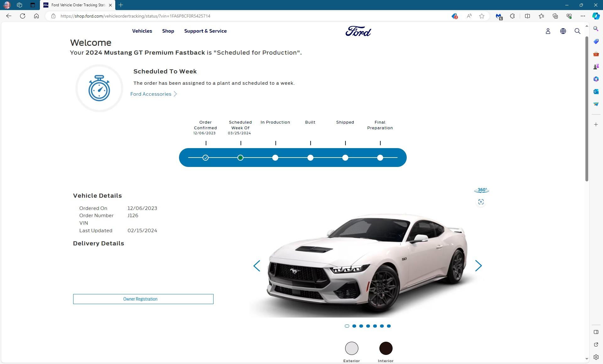Click the browser back arrow
The height and width of the screenshot is (364, 603).
click(9, 16)
